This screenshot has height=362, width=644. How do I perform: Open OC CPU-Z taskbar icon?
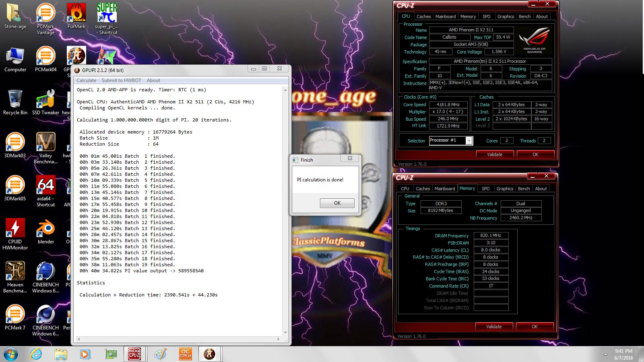coord(185,354)
